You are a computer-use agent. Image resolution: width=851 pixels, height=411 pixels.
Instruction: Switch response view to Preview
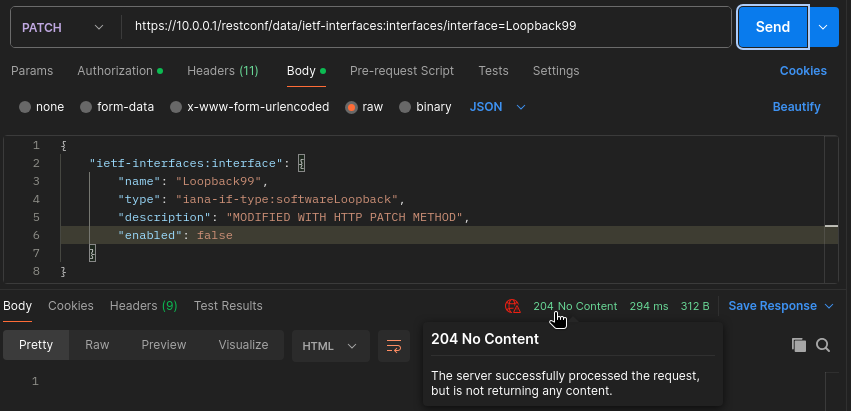(164, 345)
